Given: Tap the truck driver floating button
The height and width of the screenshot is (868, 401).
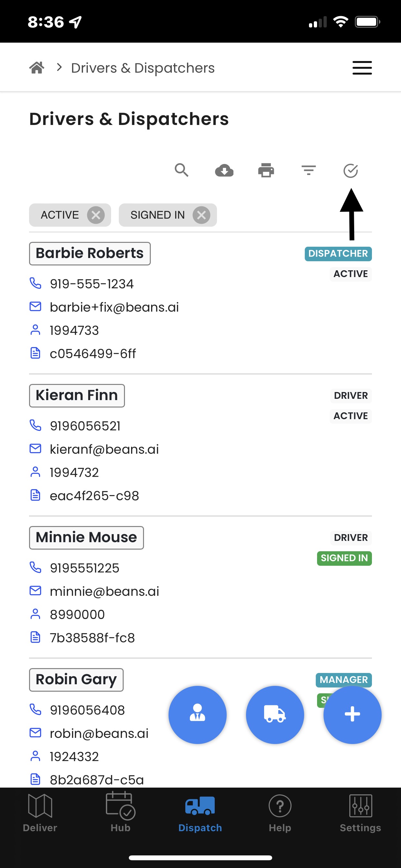Looking at the screenshot, I should click(x=275, y=715).
